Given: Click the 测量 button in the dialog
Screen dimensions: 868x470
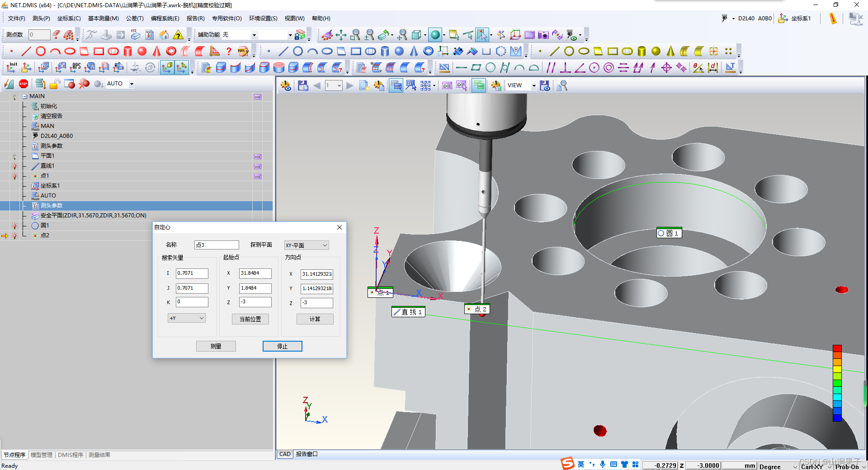Looking at the screenshot, I should click(x=216, y=346).
